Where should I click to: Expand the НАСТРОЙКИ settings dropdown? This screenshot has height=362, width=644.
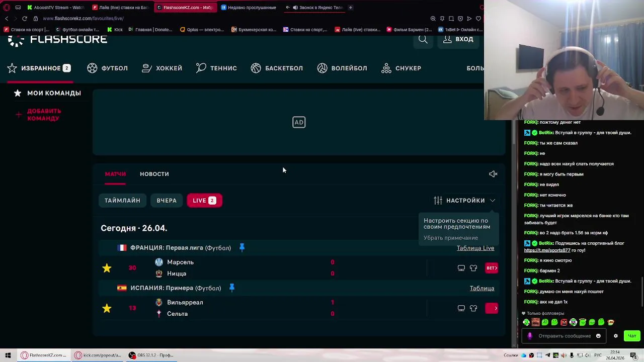pyautogui.click(x=464, y=201)
